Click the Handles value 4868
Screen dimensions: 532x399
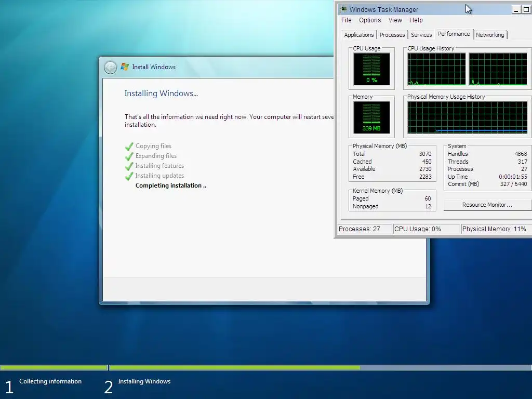(521, 154)
